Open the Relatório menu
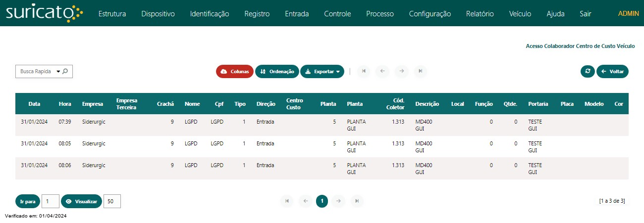Image resolution: width=644 pixels, height=223 pixels. (480, 14)
